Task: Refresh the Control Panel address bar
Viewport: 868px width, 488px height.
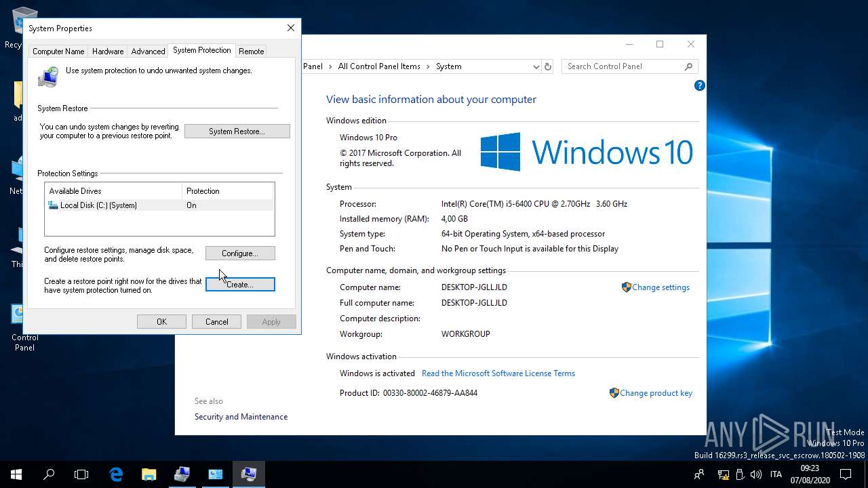Action: coord(548,66)
